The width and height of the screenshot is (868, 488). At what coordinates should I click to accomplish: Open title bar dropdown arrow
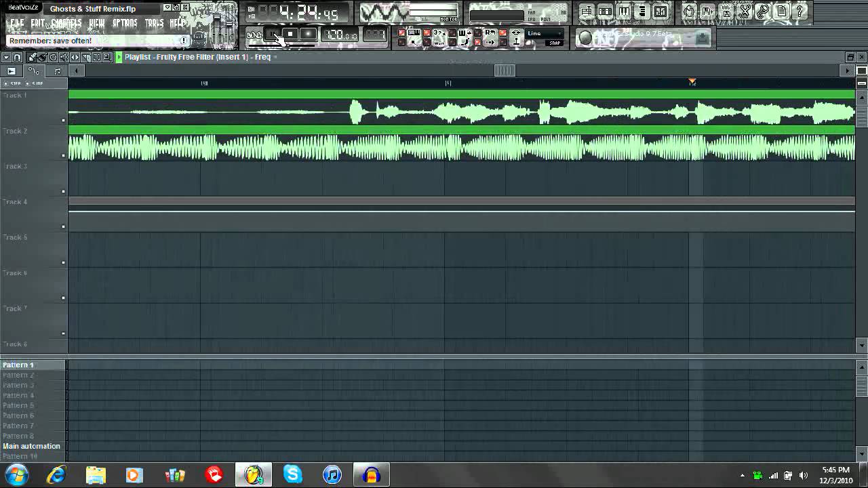pos(167,7)
